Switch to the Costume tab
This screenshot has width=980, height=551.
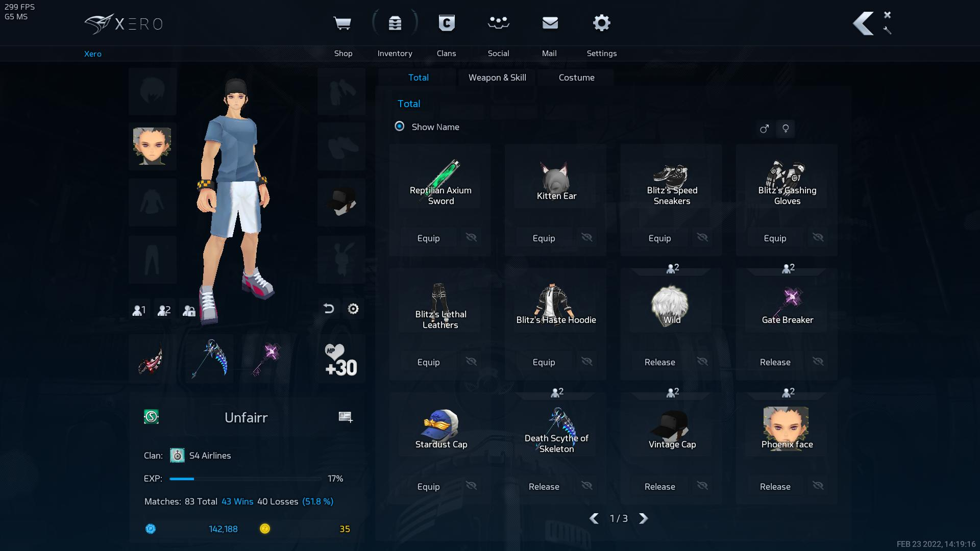tap(576, 78)
